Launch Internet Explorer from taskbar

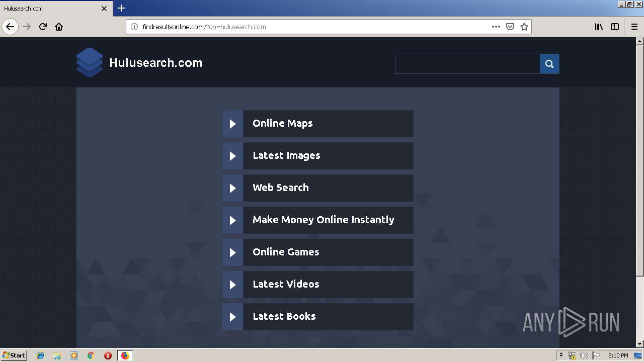coord(40,355)
